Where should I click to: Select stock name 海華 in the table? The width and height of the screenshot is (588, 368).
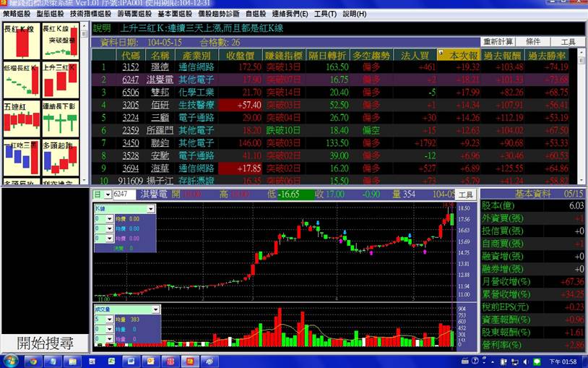coord(160,168)
